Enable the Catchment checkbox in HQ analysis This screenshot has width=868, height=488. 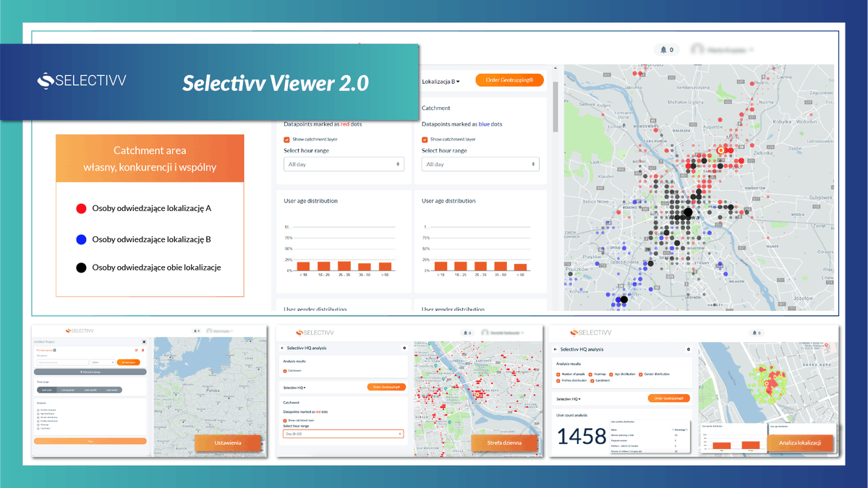591,380
